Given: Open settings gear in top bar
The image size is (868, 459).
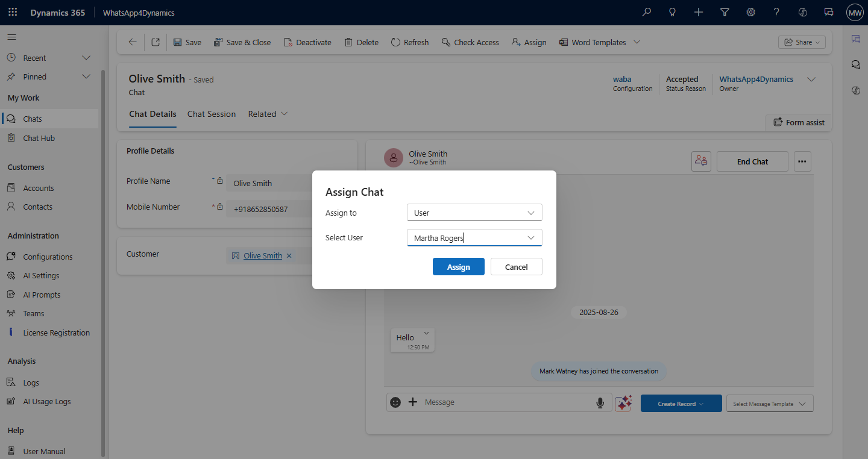Looking at the screenshot, I should point(750,12).
